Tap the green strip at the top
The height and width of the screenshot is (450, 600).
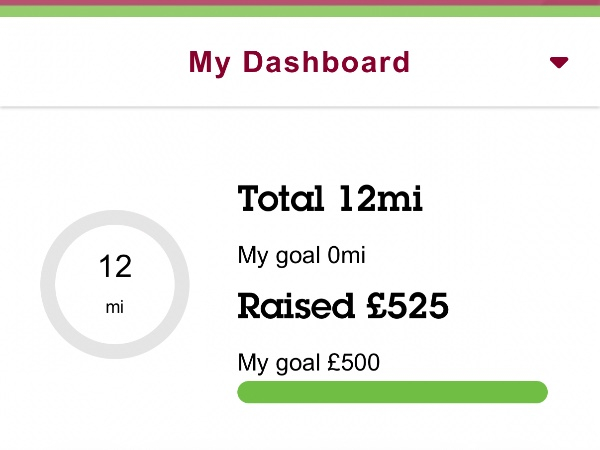(300, 12)
